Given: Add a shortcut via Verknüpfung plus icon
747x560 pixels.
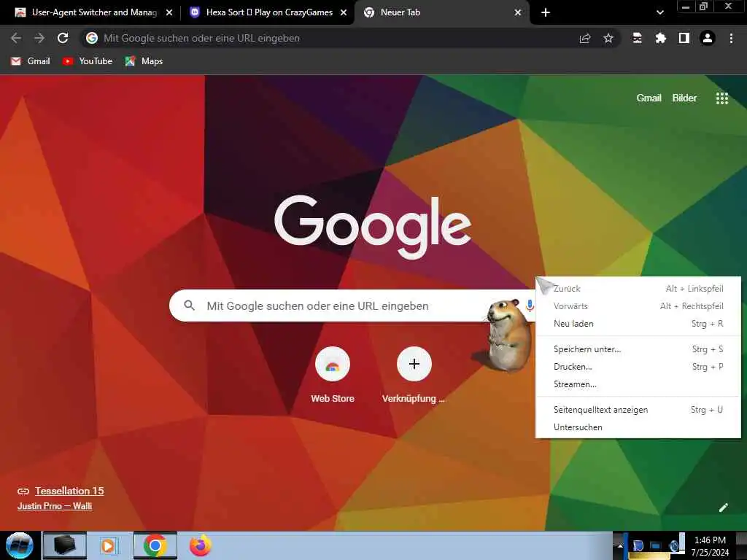Looking at the screenshot, I should [414, 365].
